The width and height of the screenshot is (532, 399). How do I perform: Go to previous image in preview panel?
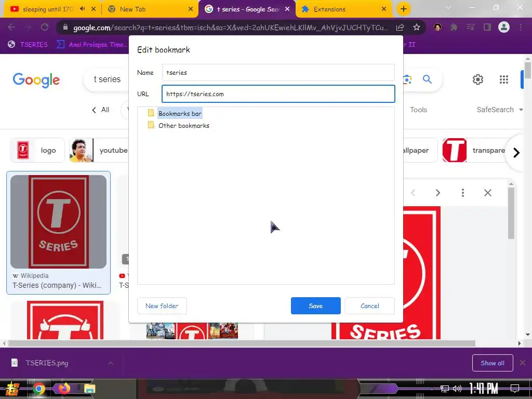point(413,193)
